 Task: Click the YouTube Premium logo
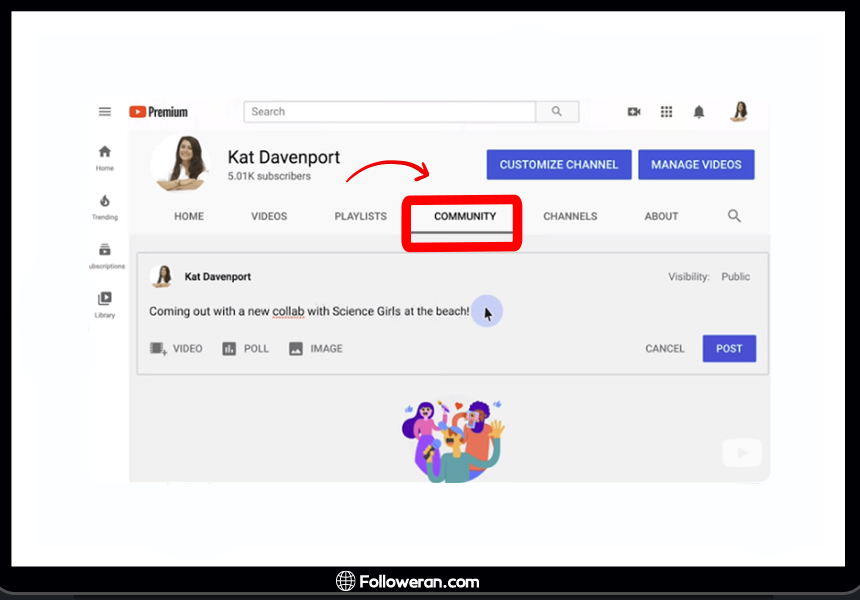(x=158, y=112)
